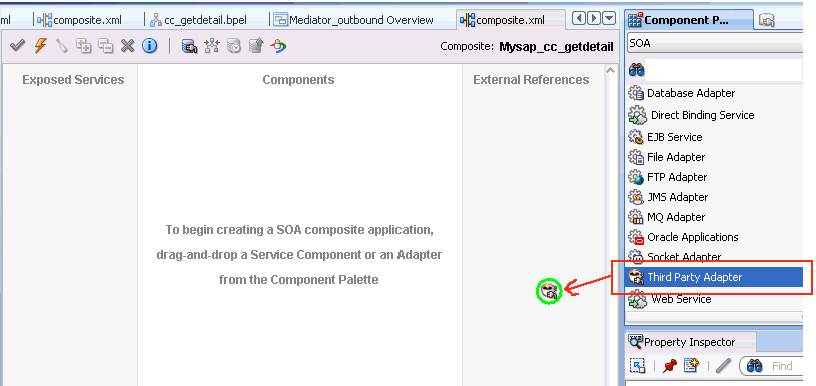The height and width of the screenshot is (386, 816).
Task: Click the External References column header
Action: (x=531, y=80)
